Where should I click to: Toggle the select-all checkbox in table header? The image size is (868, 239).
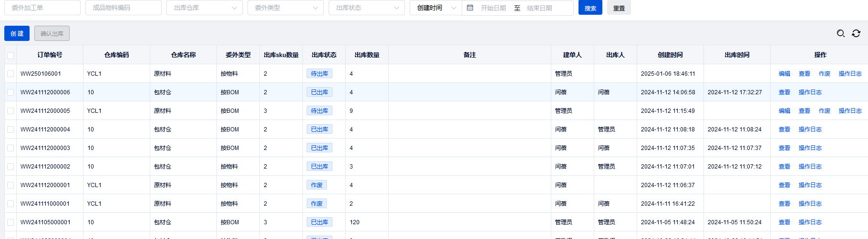coord(10,55)
